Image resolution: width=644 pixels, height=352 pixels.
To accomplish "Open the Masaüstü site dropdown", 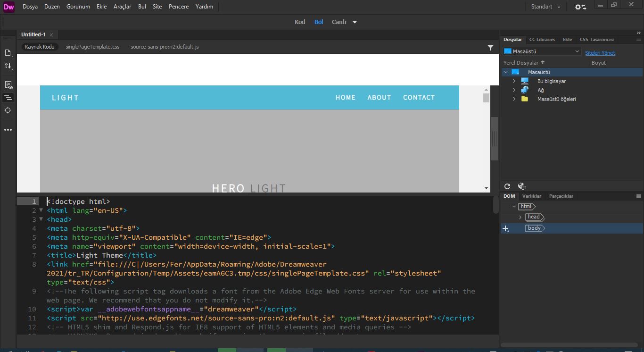I will [543, 51].
